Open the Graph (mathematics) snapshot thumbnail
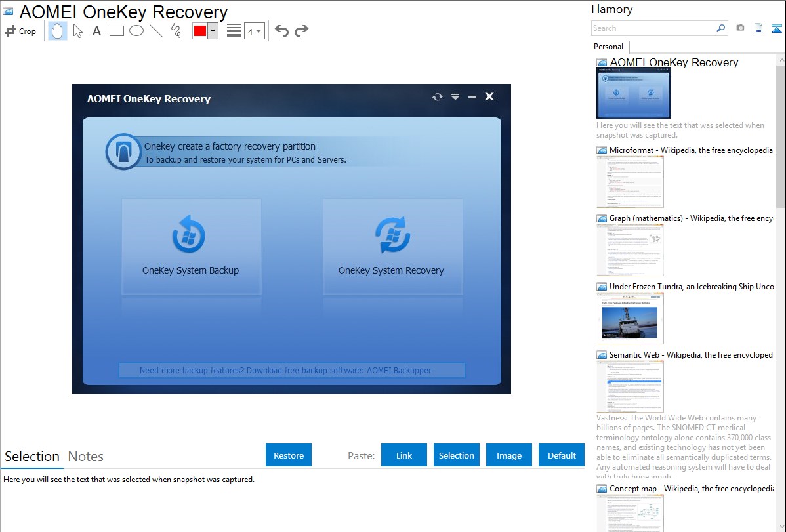The height and width of the screenshot is (532, 786). 630,250
